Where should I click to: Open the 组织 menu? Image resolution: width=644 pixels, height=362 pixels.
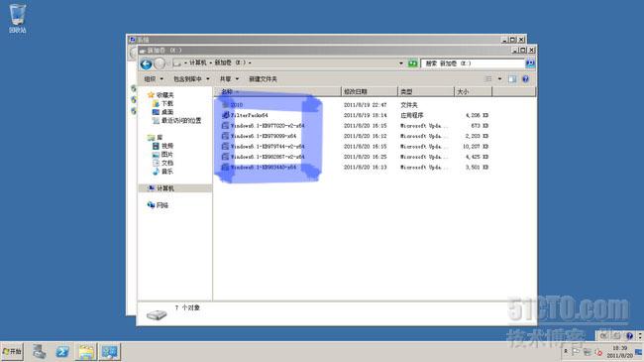pos(154,79)
